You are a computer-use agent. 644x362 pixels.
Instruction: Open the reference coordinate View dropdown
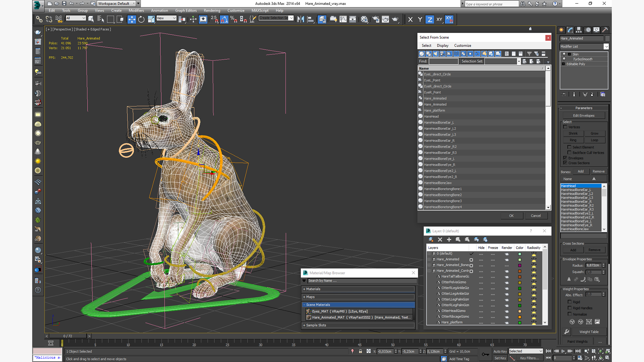tap(166, 18)
